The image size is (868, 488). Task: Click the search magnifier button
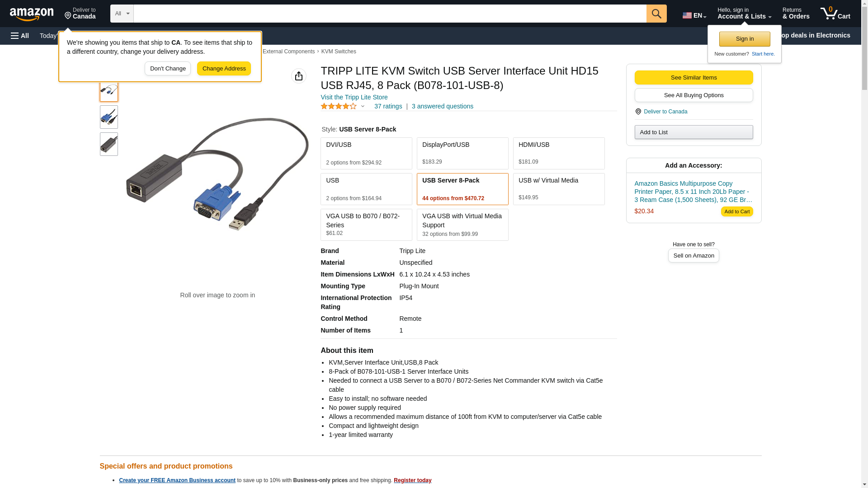[x=656, y=14]
